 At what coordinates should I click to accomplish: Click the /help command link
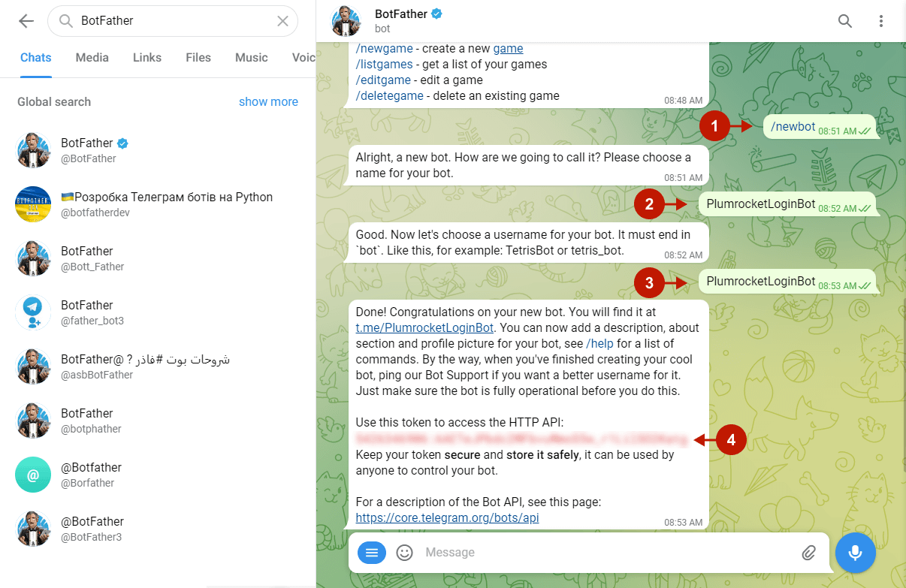599,343
